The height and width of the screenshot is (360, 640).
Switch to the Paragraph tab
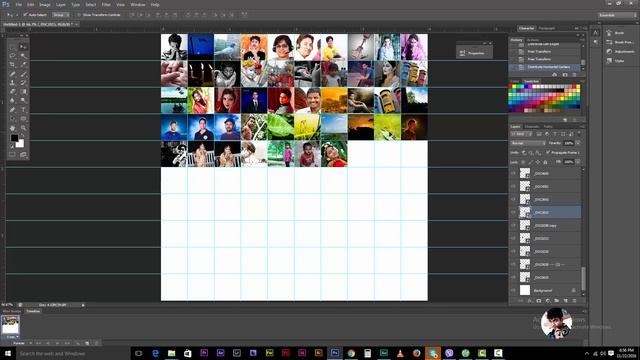tap(547, 28)
